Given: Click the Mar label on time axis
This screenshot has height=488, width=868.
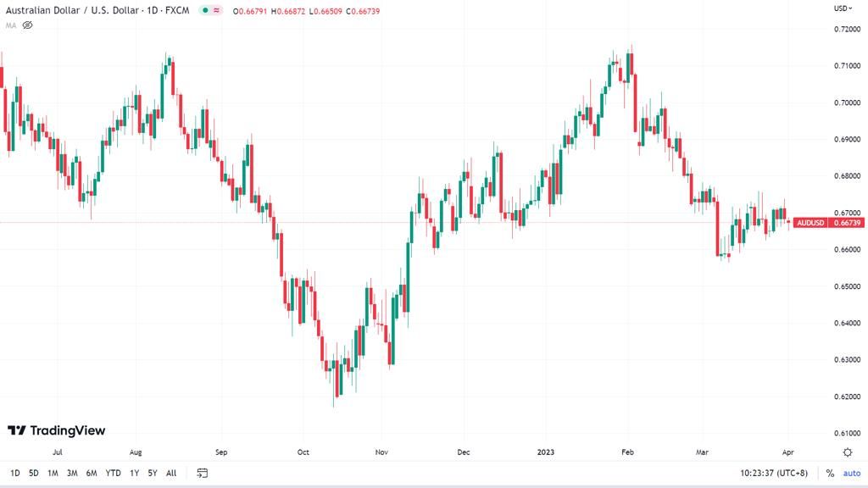Looking at the screenshot, I should pos(702,452).
